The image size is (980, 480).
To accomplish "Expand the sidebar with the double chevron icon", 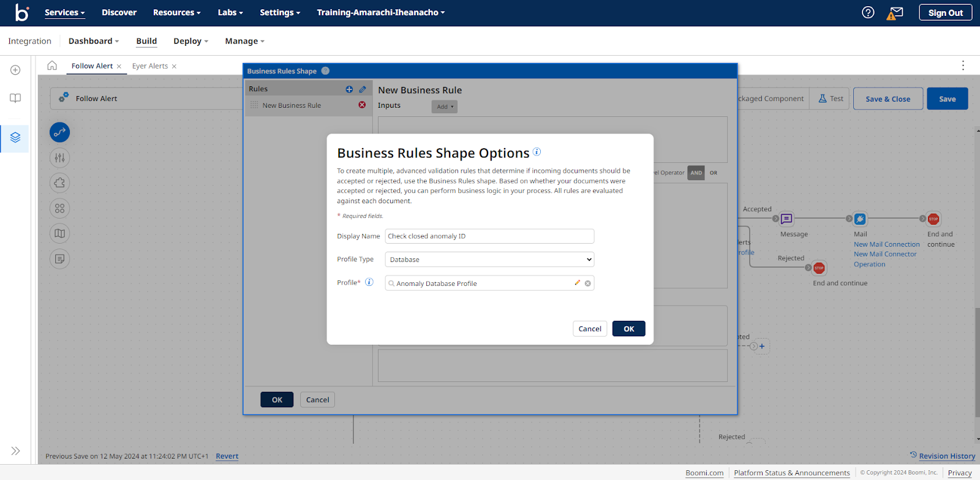I will 15,451.
